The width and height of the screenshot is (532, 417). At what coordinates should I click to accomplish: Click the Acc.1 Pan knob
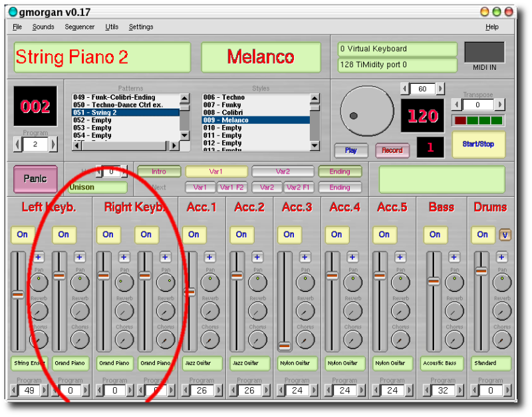click(x=210, y=282)
